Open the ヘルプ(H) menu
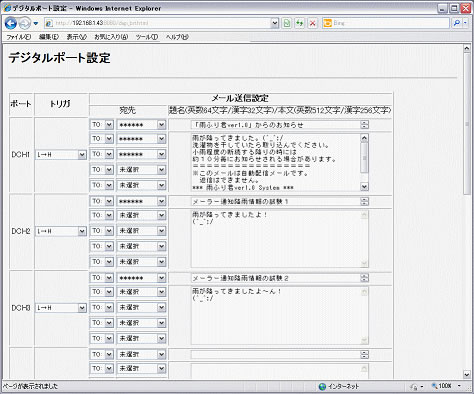Viewport: 474px width, 394px height. tap(177, 37)
